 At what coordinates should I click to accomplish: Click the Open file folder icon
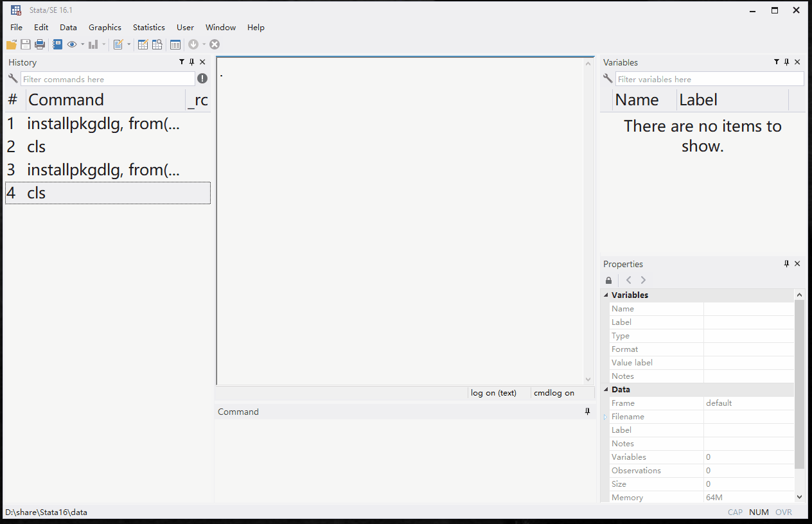point(12,44)
